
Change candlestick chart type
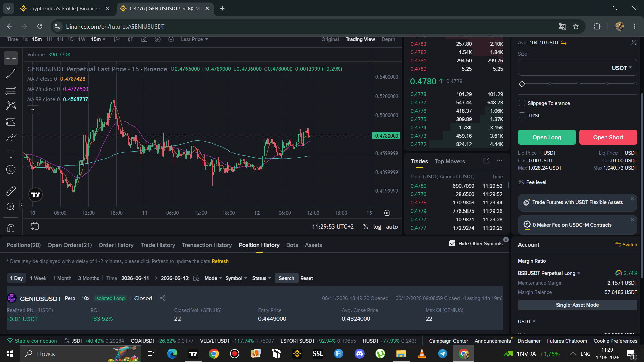[x=131, y=39]
